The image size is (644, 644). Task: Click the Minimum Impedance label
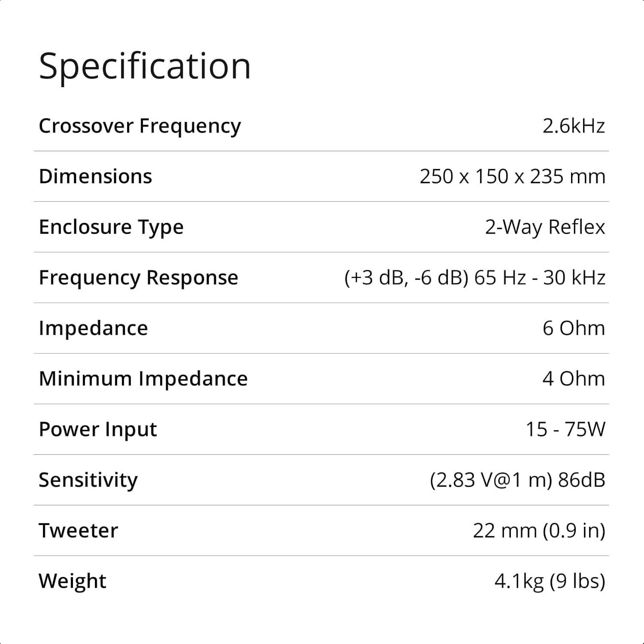coord(143,379)
